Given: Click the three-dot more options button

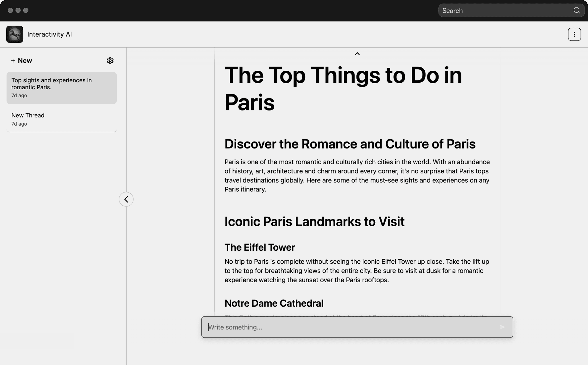Looking at the screenshot, I should coord(574,34).
